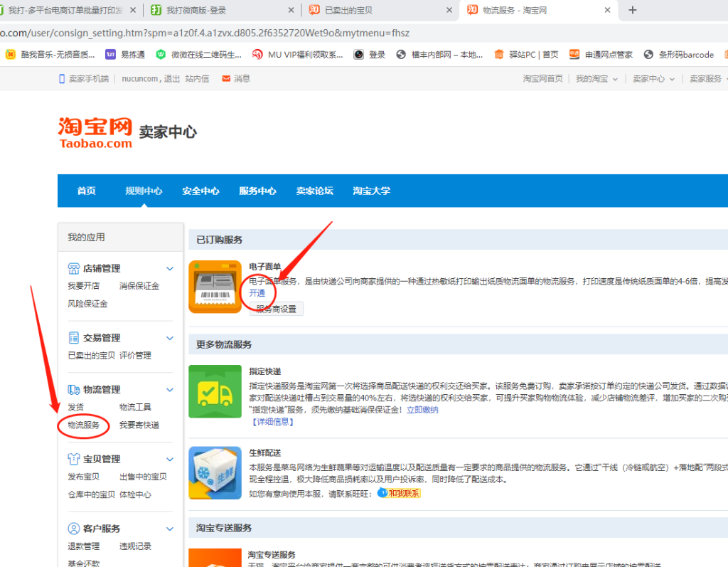Screen dimensions: 728x567
Task: Click the browser address bar URL
Action: pos(213,33)
